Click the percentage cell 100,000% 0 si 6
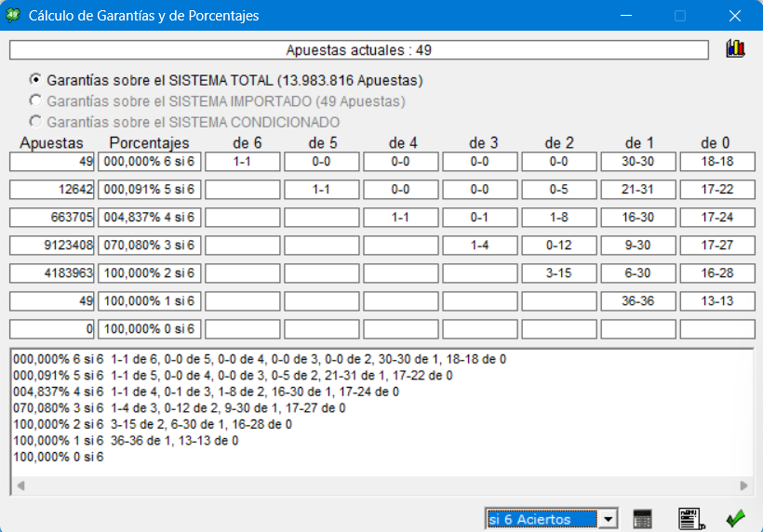The width and height of the screenshot is (763, 532). click(x=150, y=329)
